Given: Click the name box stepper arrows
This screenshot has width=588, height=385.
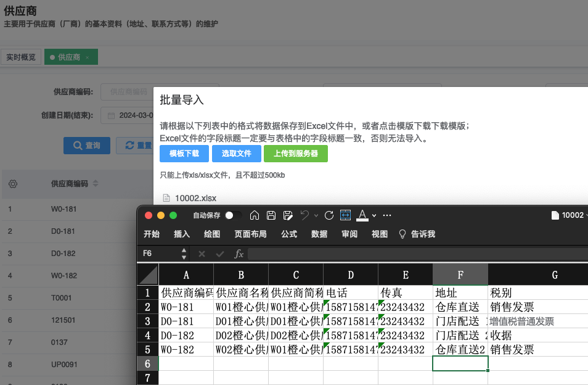Looking at the screenshot, I should pyautogui.click(x=184, y=254).
